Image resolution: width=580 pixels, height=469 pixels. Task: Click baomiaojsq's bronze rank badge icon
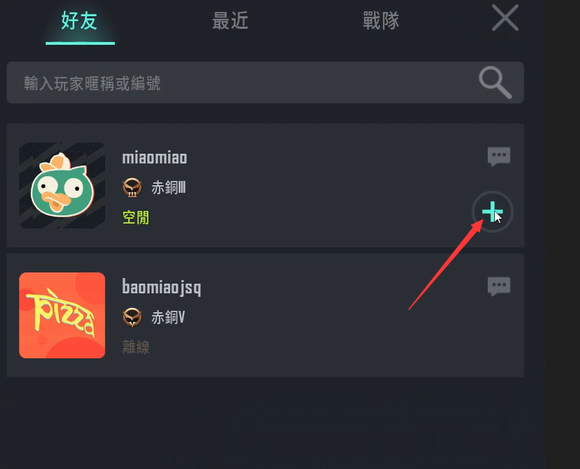pos(132,317)
